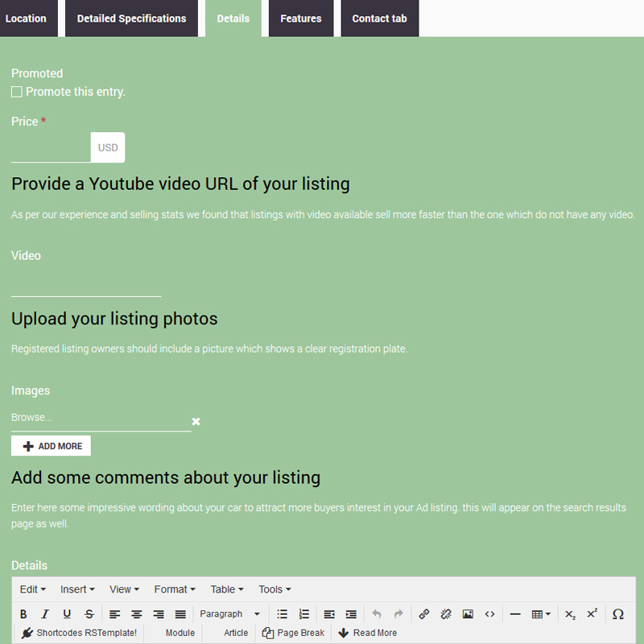The width and height of the screenshot is (644, 644).
Task: Switch to the Location tab
Action: click(27, 19)
